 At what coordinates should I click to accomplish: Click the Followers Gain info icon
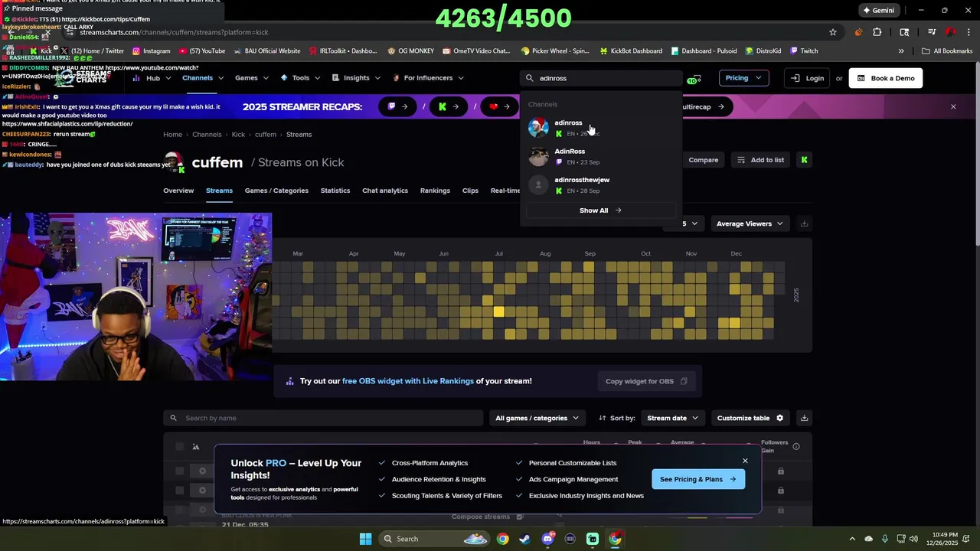pos(796,446)
